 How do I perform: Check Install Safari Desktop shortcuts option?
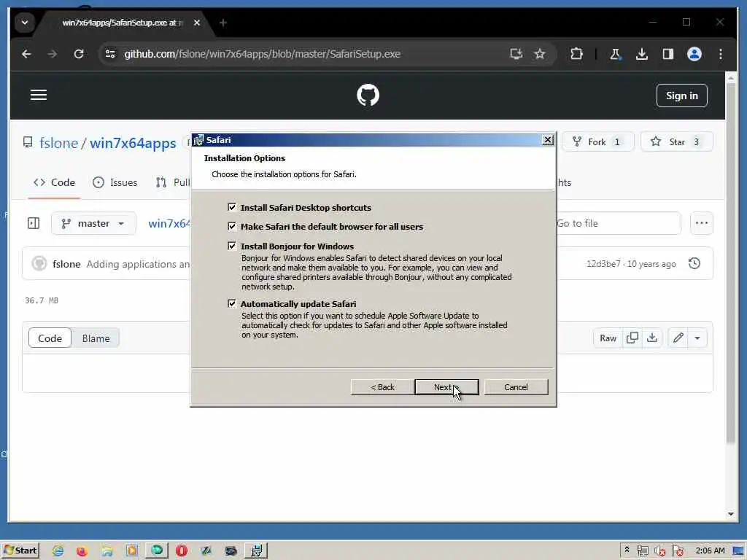[x=232, y=207]
